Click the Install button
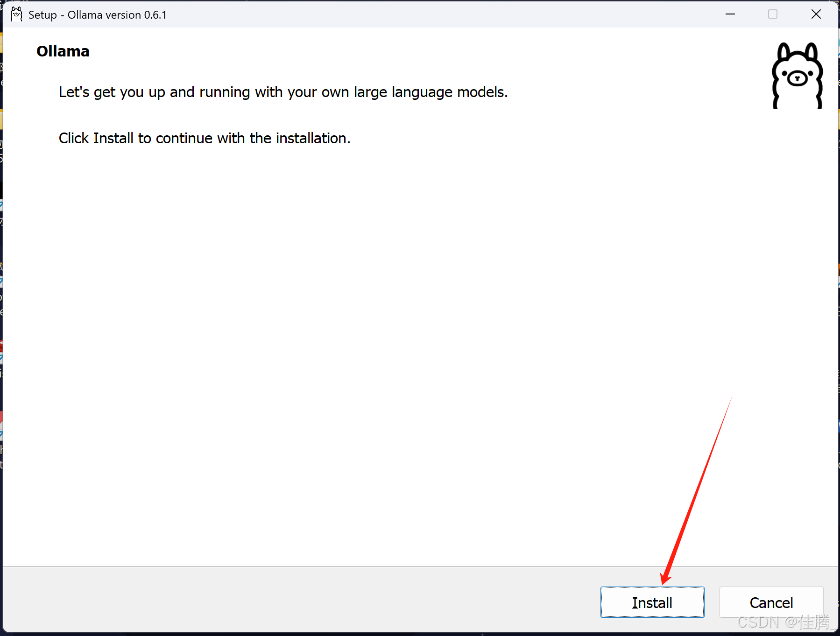The width and height of the screenshot is (840, 636). [652, 602]
